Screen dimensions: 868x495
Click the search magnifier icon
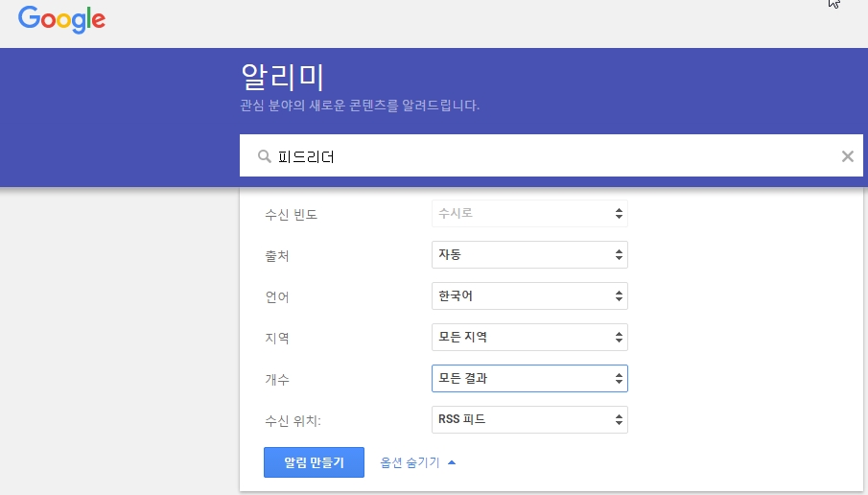[x=265, y=156]
